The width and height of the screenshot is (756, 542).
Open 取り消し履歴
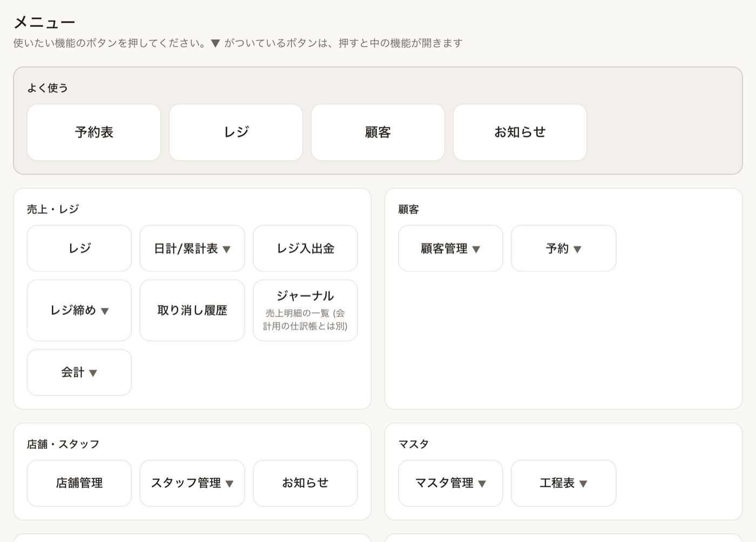(x=192, y=310)
